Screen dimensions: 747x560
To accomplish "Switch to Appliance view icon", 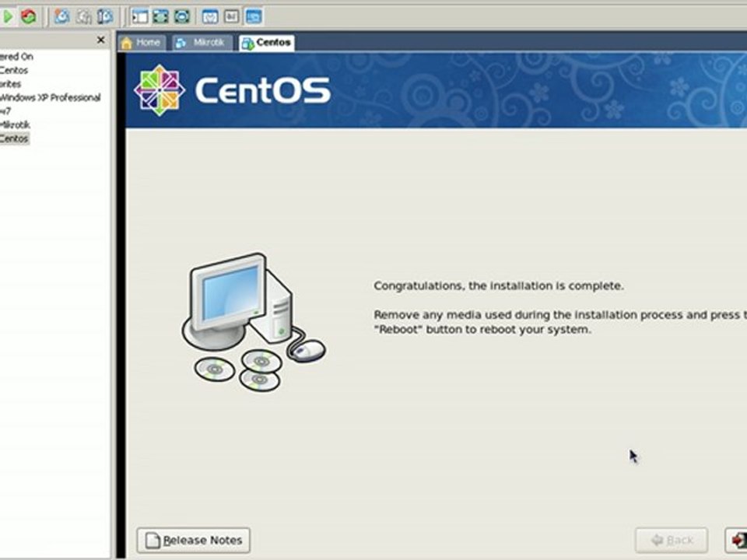I will click(232, 16).
